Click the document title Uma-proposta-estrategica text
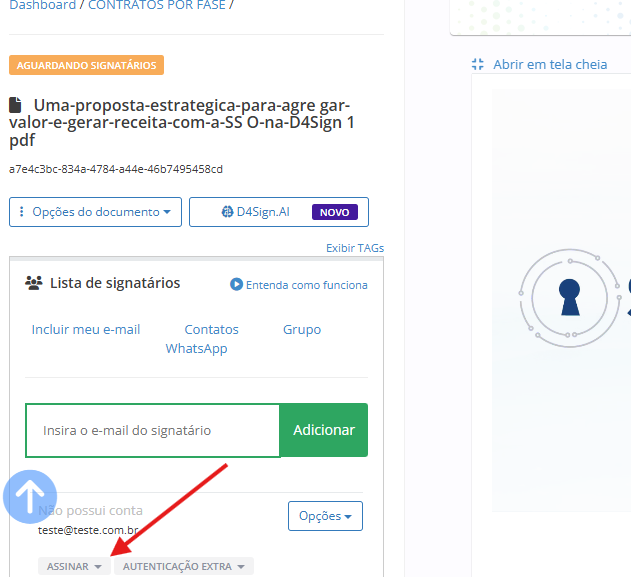This screenshot has height=577, width=631. [x=181, y=122]
